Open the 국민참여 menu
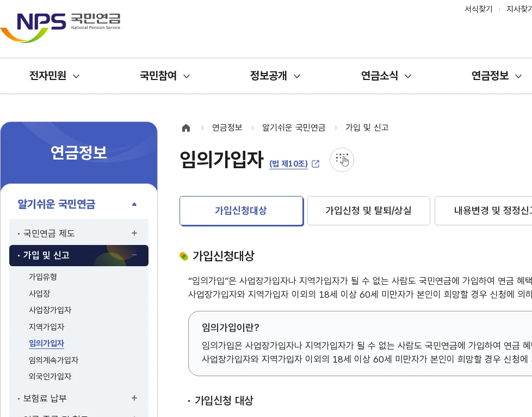 coord(158,75)
